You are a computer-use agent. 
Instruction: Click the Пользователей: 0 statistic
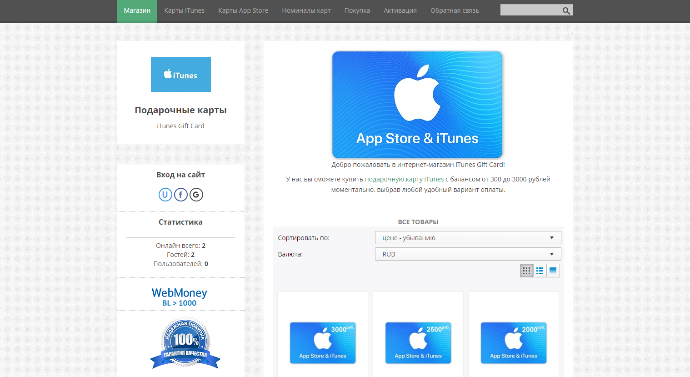tap(181, 264)
